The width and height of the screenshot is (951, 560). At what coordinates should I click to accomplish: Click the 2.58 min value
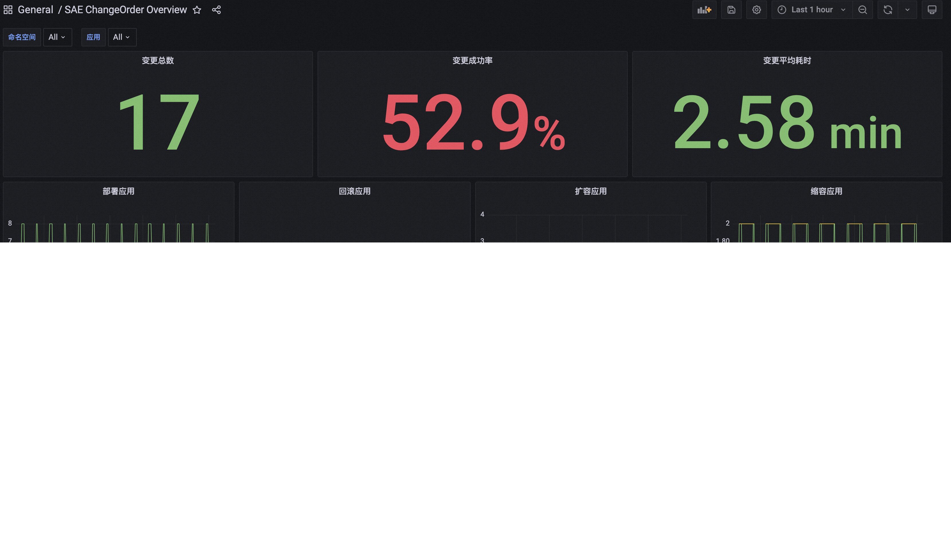[788, 122]
